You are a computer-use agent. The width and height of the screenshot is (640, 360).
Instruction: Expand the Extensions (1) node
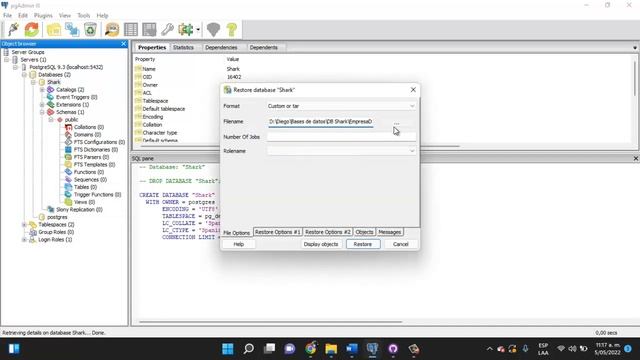click(42, 104)
